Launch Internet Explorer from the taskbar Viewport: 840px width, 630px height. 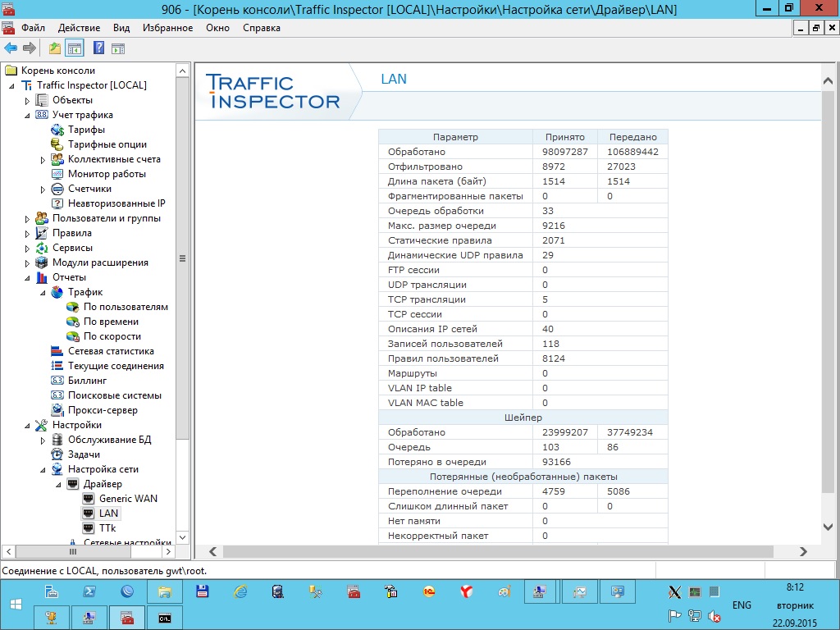240,591
